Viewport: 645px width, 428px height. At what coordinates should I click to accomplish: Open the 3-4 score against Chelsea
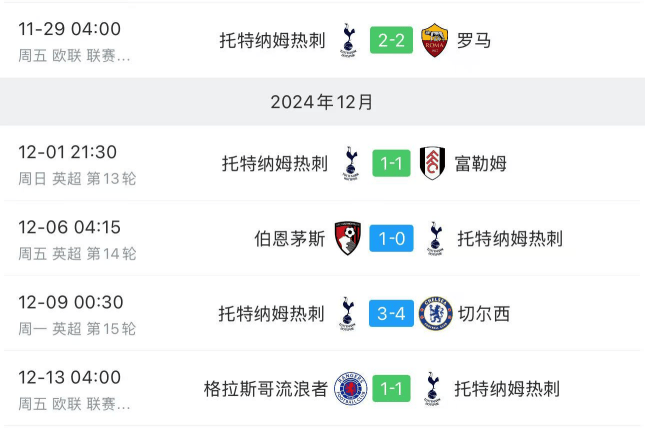[x=391, y=314]
